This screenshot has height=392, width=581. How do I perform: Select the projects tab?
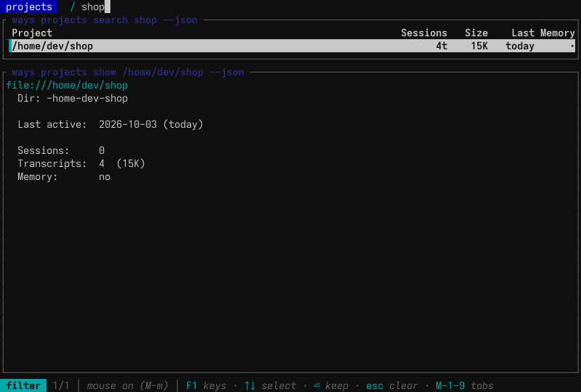(x=29, y=7)
